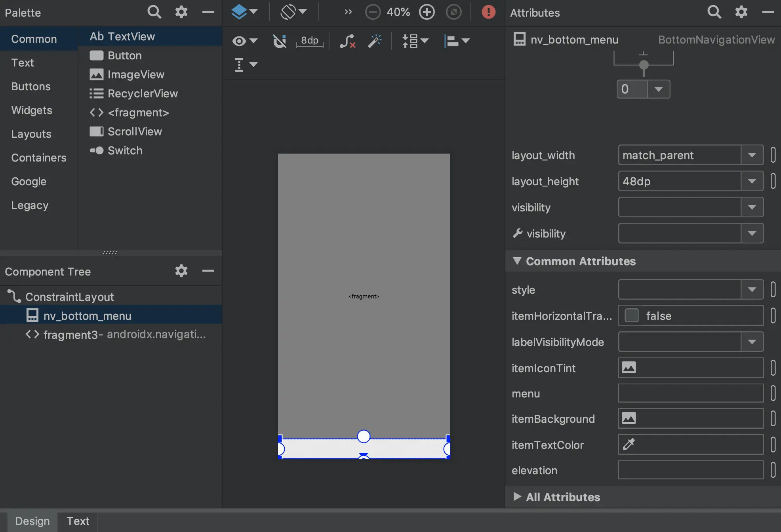Pick ScrollView from palette
Image resolution: width=781 pixels, height=532 pixels.
(x=150, y=131)
